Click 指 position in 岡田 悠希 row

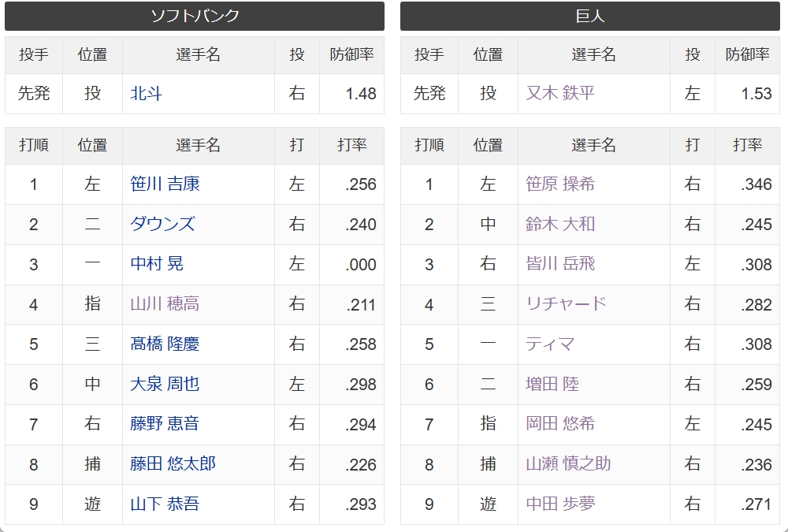pos(488,424)
